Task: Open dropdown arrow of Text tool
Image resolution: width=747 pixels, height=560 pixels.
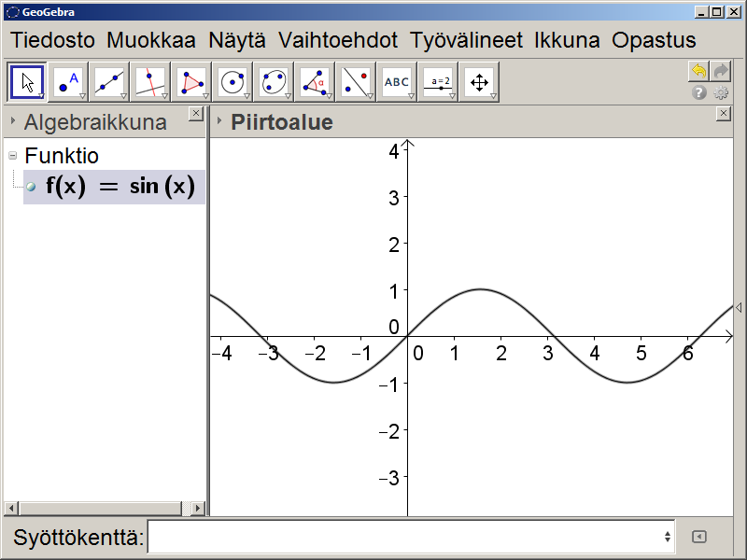Action: (x=410, y=96)
